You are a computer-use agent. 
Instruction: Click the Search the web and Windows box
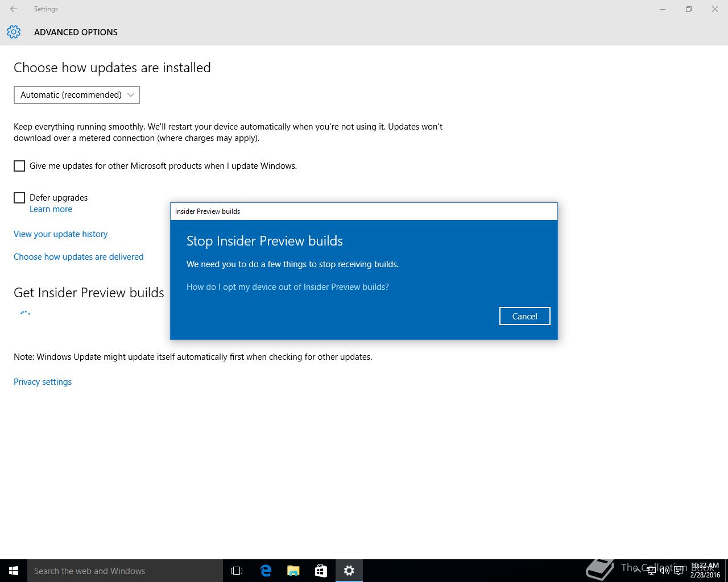pos(125,571)
